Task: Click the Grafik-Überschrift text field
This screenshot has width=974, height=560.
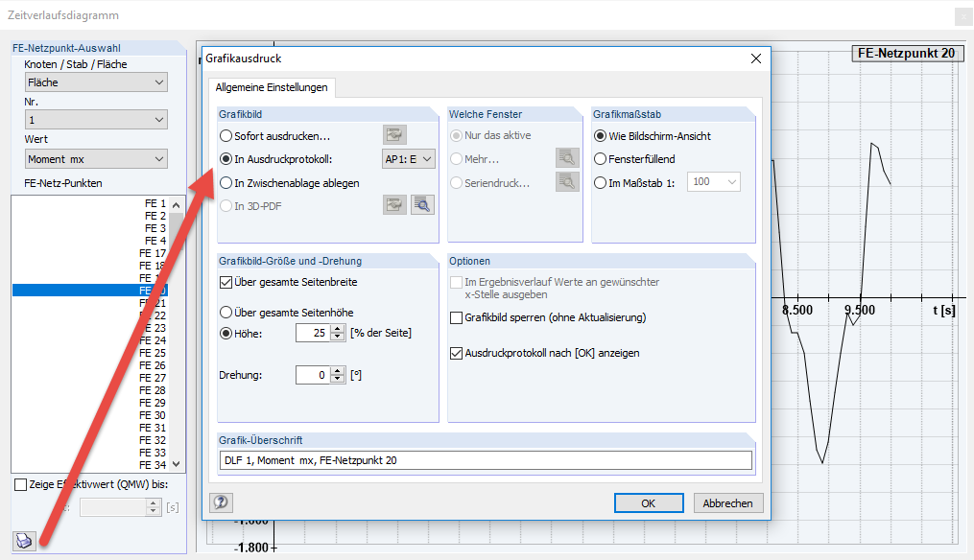Action: point(486,460)
